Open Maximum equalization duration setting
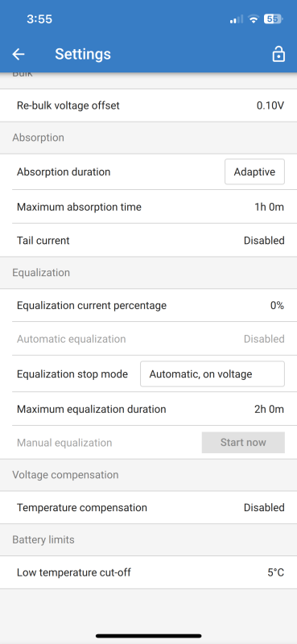 pos(148,409)
